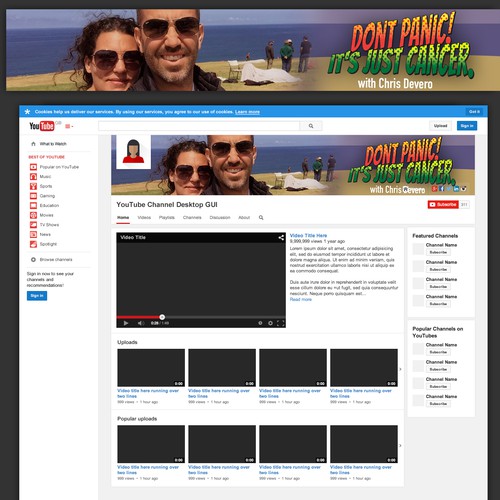This screenshot has width=500, height=500.
Task: Switch to the About tab
Action: tap(244, 217)
